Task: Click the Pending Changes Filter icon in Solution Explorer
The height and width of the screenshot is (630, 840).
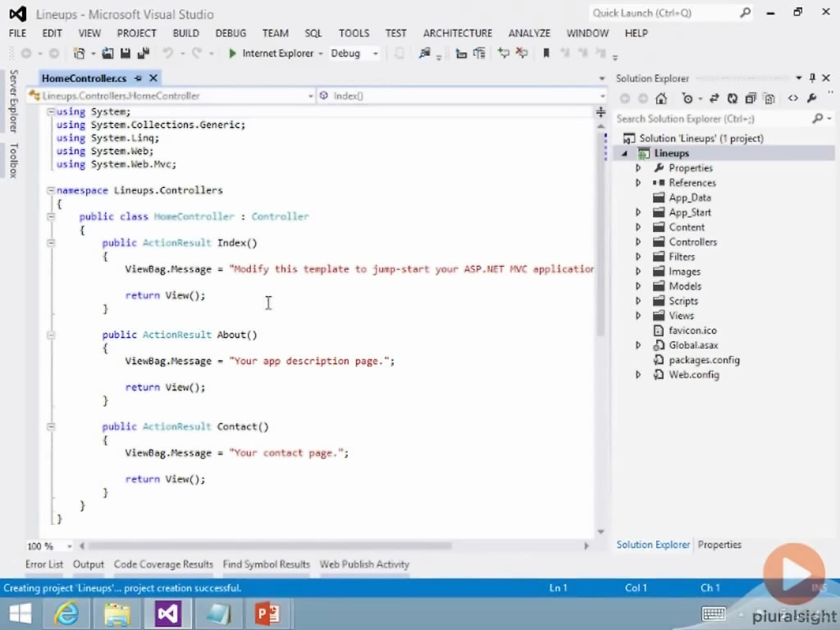Action: [687, 98]
